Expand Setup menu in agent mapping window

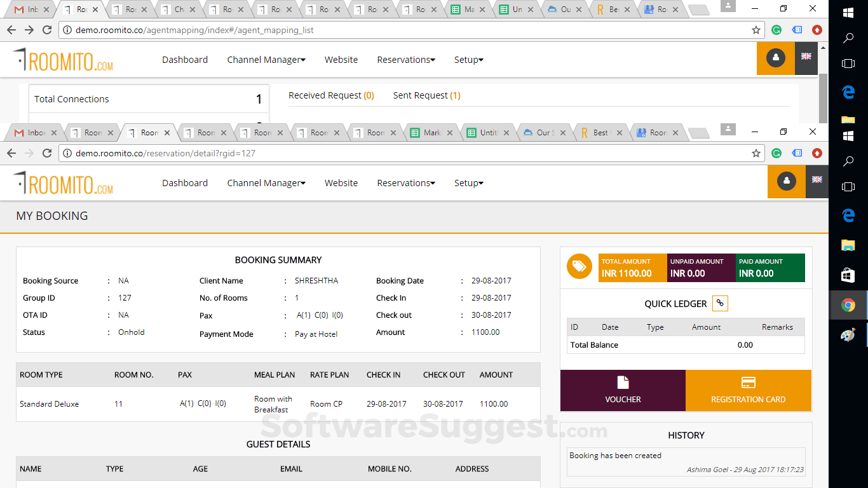[469, 60]
